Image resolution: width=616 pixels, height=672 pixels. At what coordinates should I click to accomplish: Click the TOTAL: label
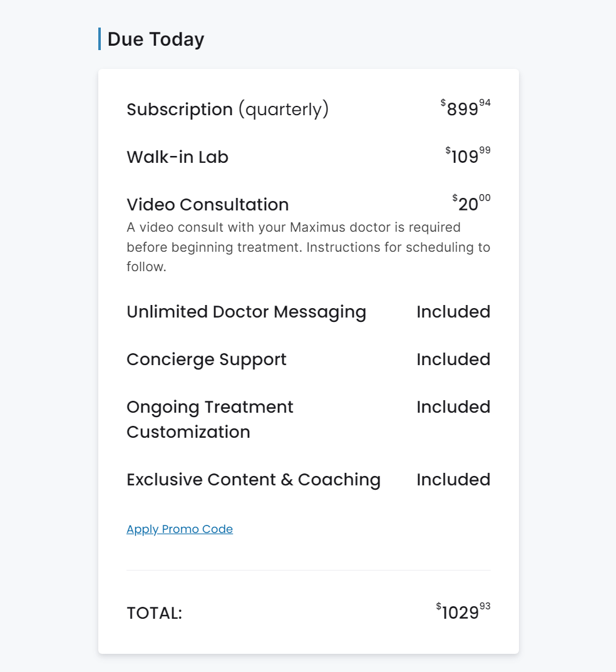click(154, 613)
